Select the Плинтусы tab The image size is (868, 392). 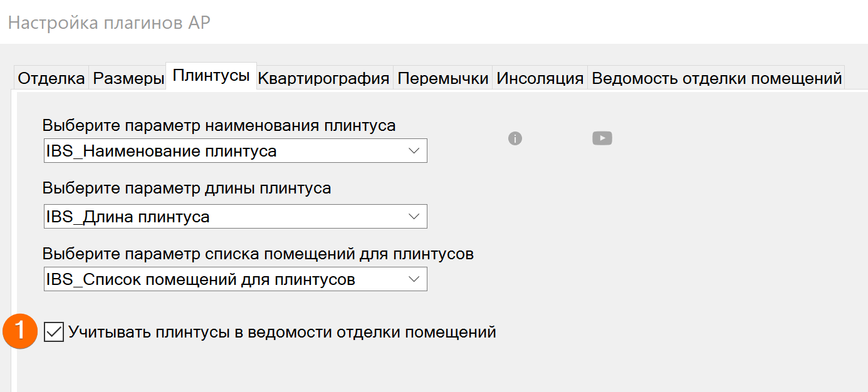[x=211, y=76]
